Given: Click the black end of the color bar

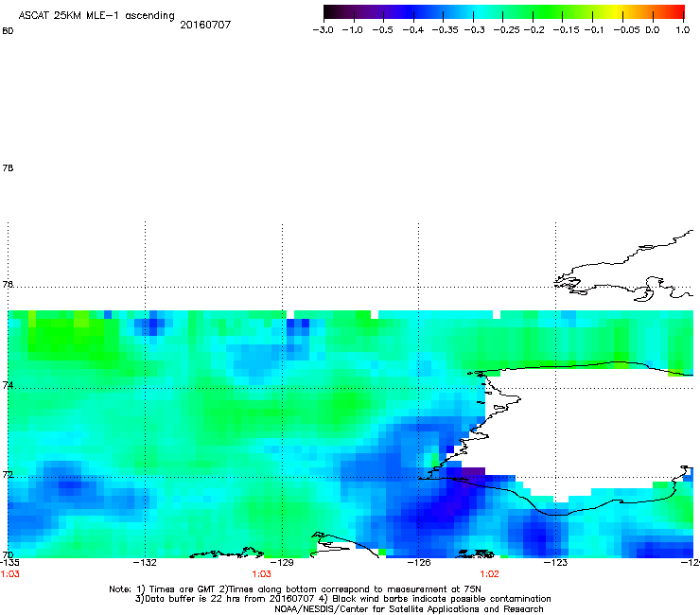Looking at the screenshot, I should [x=329, y=12].
